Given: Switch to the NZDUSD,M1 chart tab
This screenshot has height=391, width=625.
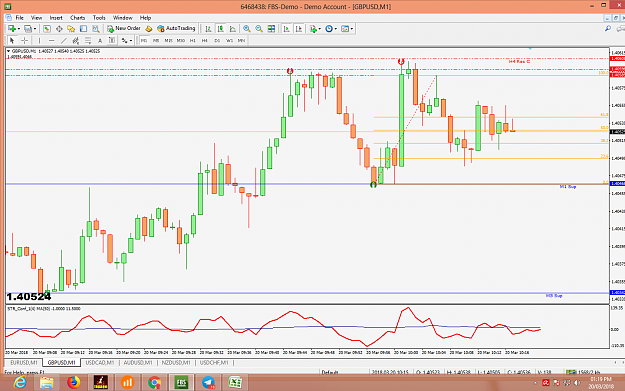Looking at the screenshot, I should click(x=176, y=363).
